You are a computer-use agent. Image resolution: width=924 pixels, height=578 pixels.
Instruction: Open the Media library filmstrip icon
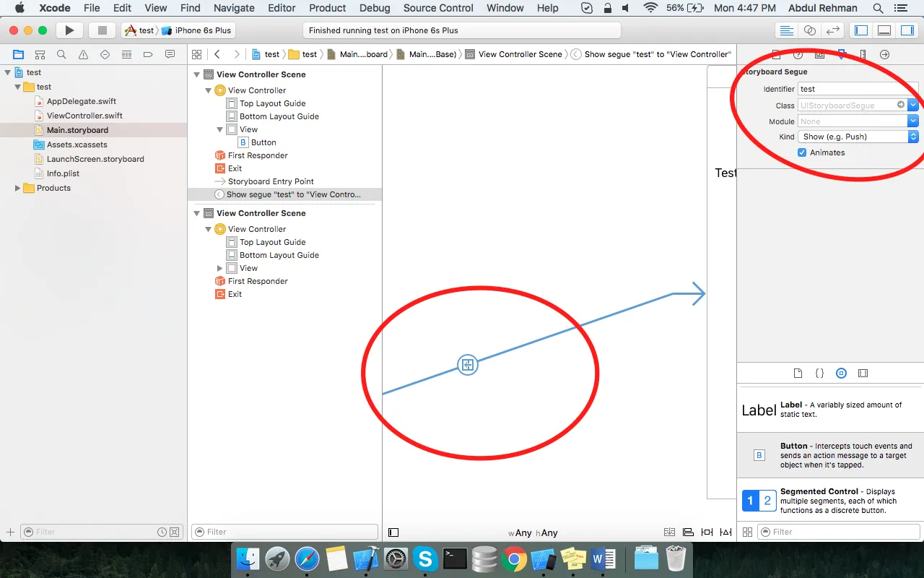(x=863, y=374)
